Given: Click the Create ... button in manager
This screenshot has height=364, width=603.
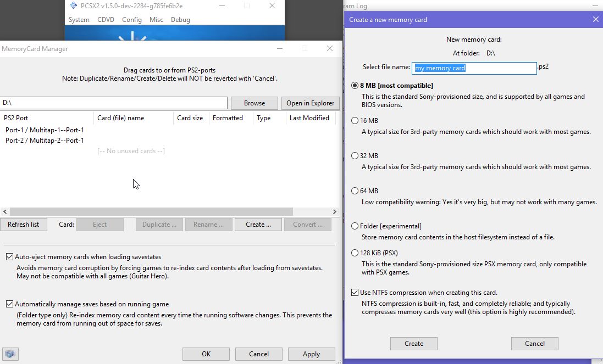Looking at the screenshot, I should pos(258,225).
